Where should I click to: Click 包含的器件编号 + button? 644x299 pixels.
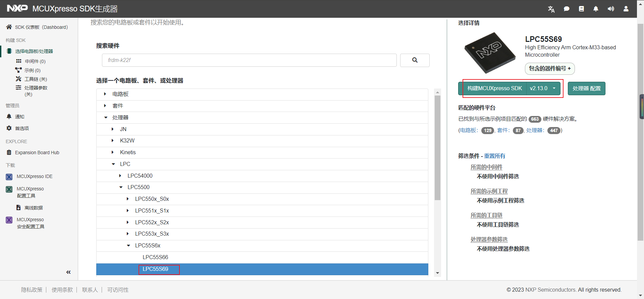point(550,68)
